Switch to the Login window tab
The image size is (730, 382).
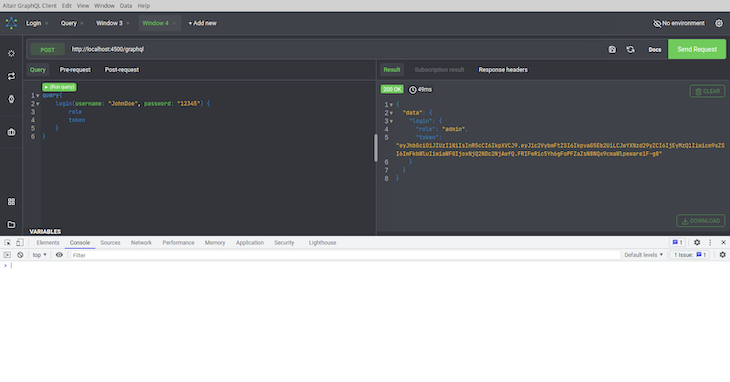click(34, 23)
